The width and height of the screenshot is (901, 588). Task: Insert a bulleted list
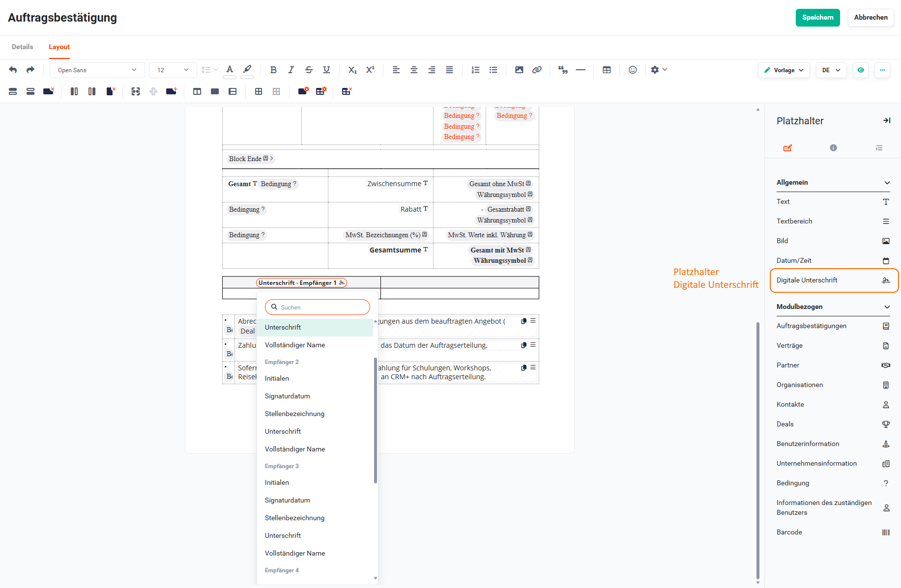point(493,70)
